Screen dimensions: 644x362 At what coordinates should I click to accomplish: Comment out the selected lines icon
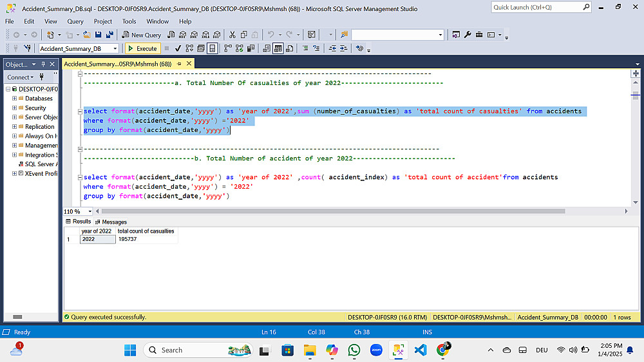pyautogui.click(x=305, y=48)
